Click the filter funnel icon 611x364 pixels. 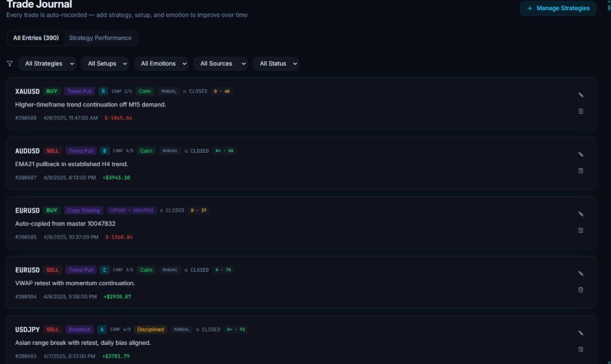click(10, 64)
